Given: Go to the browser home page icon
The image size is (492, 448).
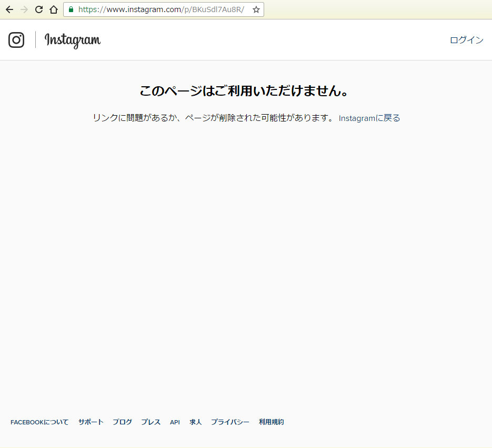Looking at the screenshot, I should click(x=54, y=9).
